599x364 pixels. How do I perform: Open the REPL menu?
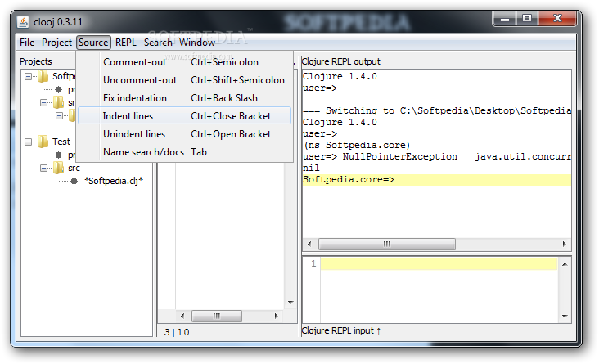pyautogui.click(x=126, y=43)
